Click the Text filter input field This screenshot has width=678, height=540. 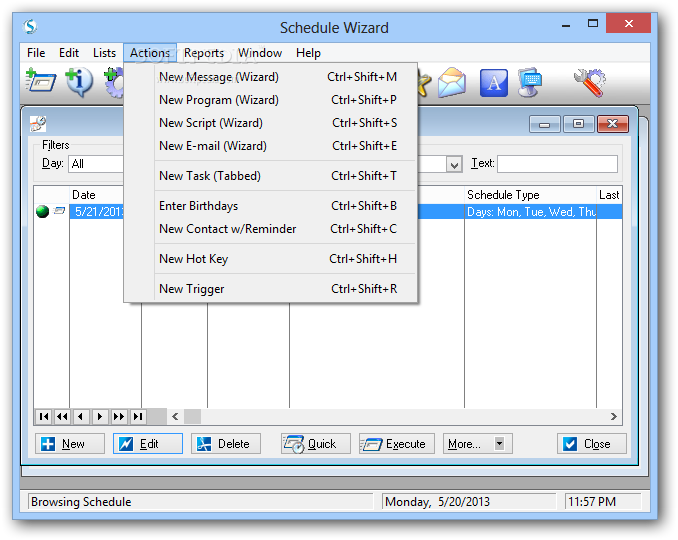pos(557,164)
